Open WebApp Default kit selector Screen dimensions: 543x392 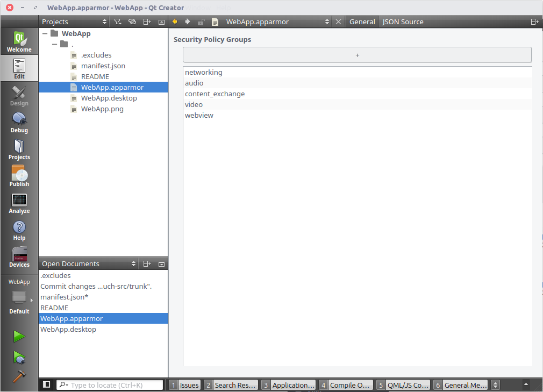point(19,297)
